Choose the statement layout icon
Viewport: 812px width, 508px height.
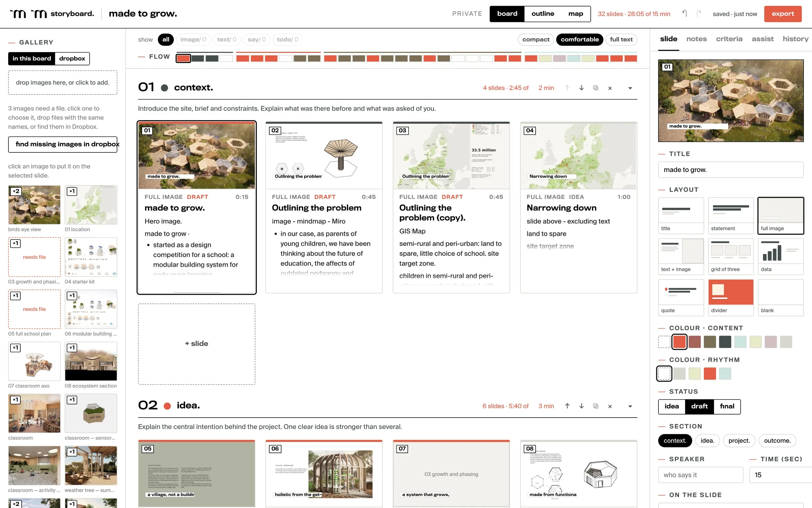731,215
